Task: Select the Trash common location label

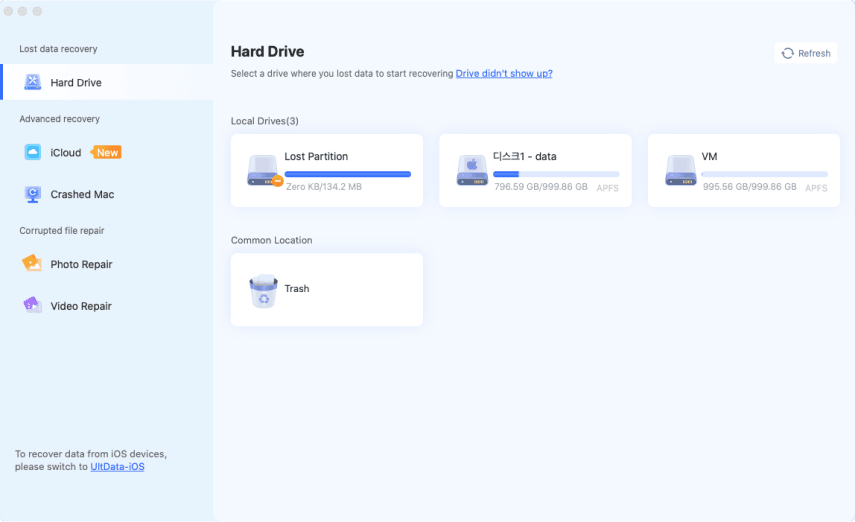Action: point(297,289)
